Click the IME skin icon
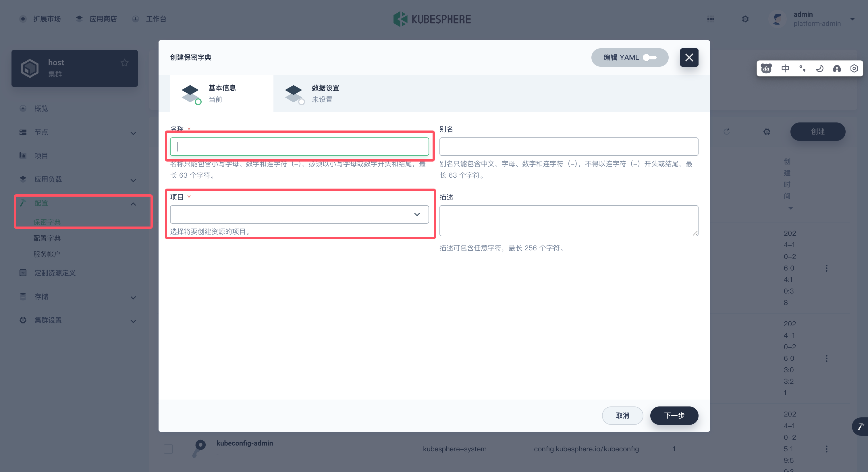Screen dimensions: 868x472 point(837,68)
